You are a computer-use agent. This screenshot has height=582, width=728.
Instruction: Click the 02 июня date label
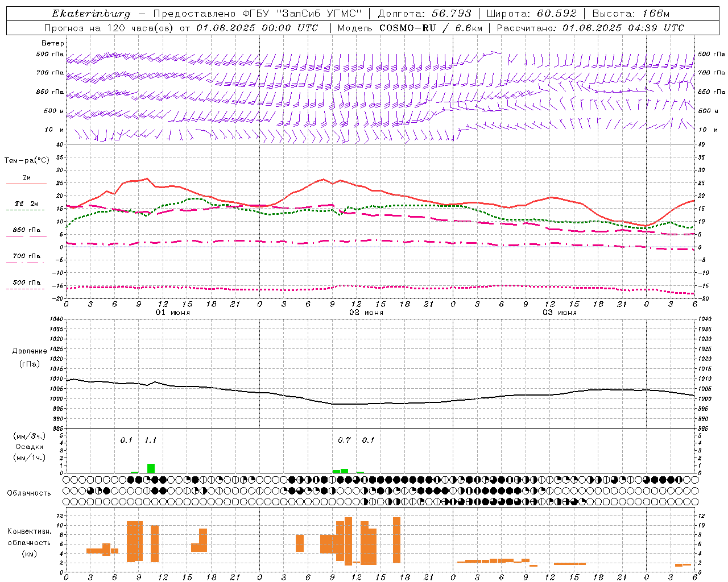(x=366, y=313)
